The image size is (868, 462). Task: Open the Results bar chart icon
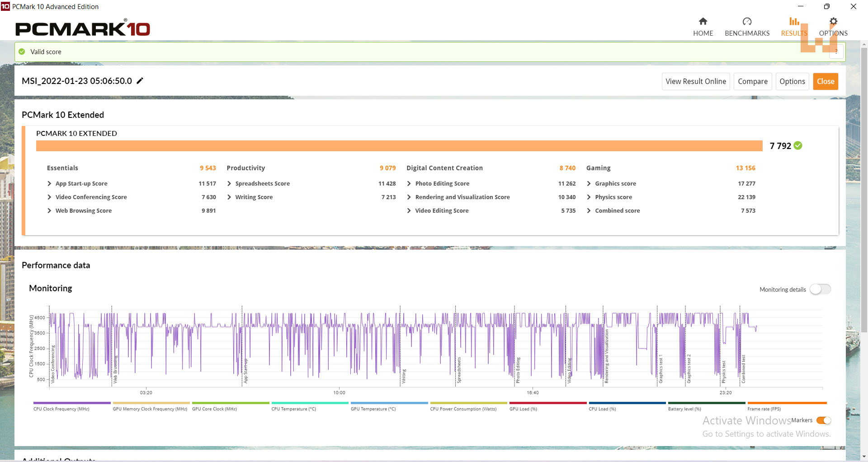coord(794,21)
